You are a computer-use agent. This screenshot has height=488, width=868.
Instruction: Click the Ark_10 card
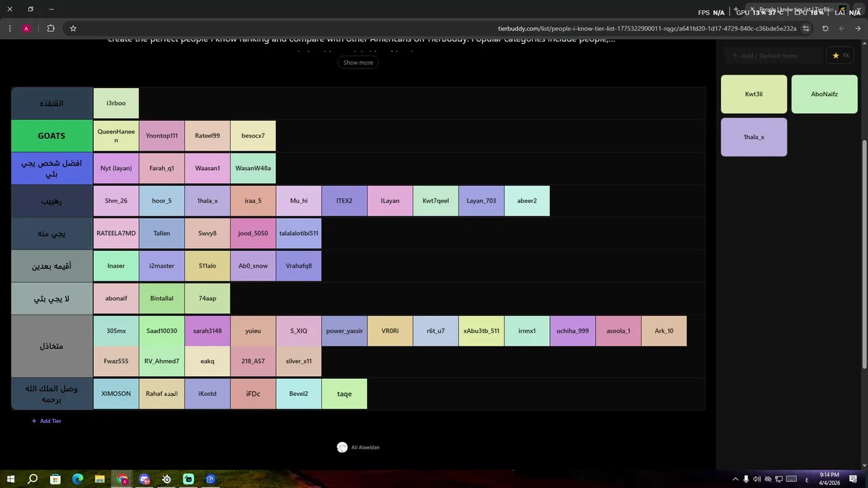click(664, 331)
